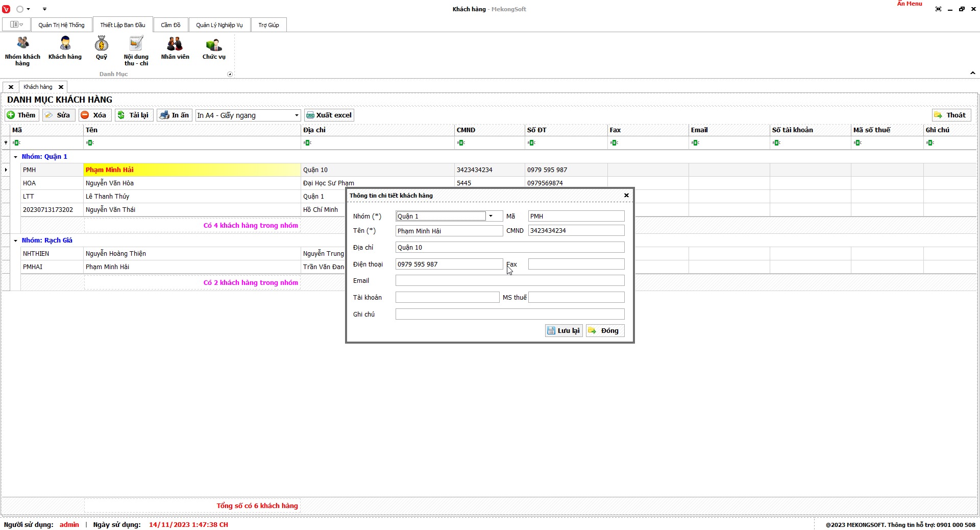The height and width of the screenshot is (530, 980).
Task: Open the Nhóm dropdown in customer dialog
Action: pos(491,216)
